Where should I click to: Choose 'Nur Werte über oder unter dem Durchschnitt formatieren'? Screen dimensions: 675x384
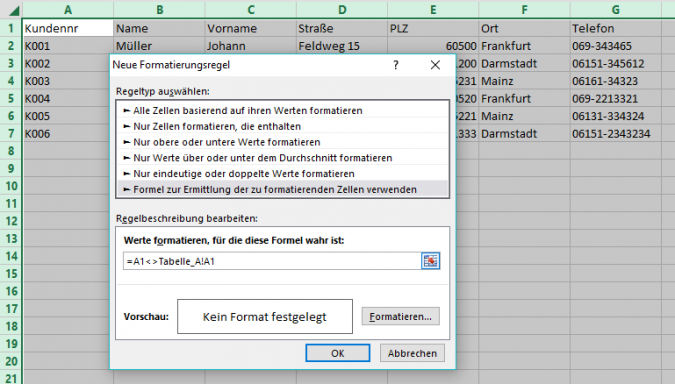pyautogui.click(x=282, y=158)
